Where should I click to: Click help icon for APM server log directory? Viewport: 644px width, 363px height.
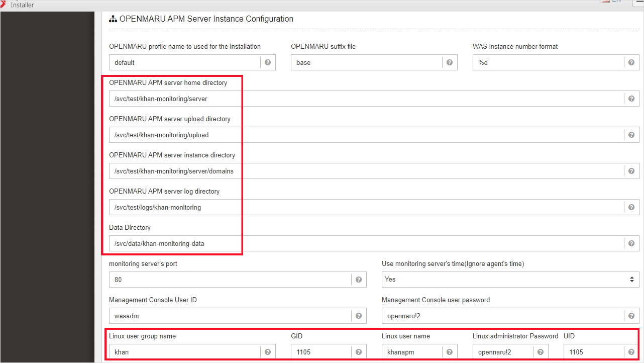pyautogui.click(x=631, y=207)
